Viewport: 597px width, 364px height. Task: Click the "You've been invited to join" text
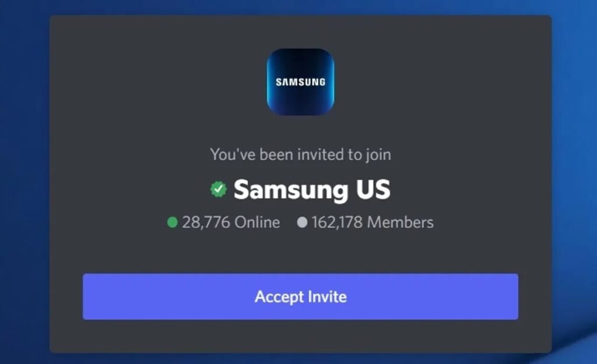(x=300, y=155)
